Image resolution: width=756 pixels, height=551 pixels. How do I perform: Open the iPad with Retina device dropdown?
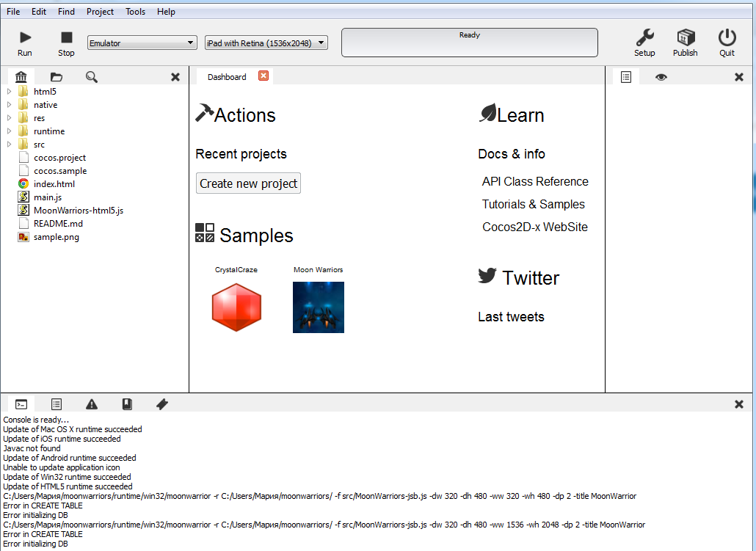tap(266, 43)
